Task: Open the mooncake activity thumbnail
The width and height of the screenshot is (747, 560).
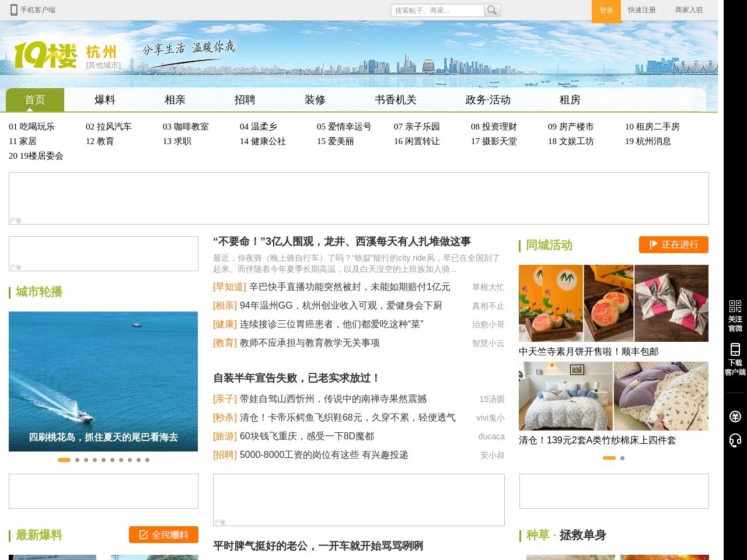Action: (613, 303)
